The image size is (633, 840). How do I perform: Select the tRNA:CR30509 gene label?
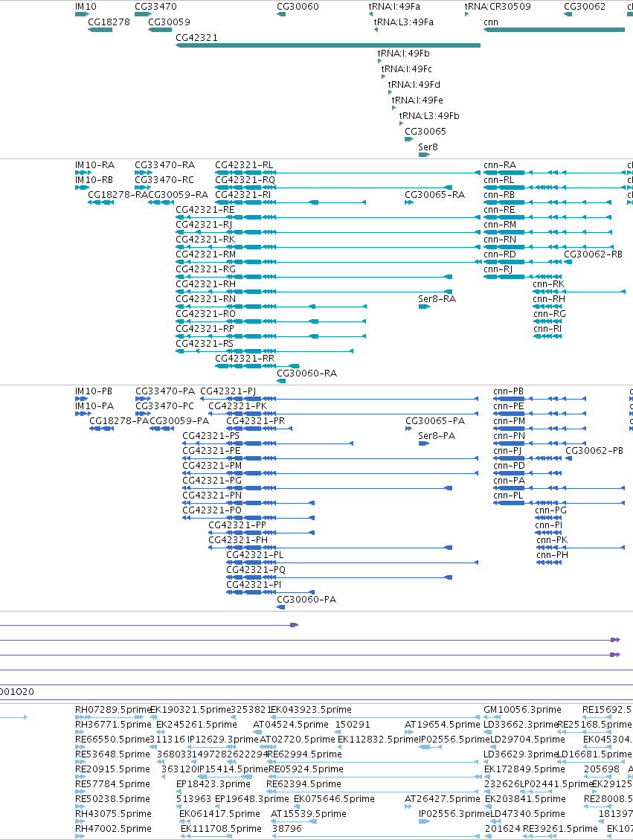pyautogui.click(x=498, y=7)
